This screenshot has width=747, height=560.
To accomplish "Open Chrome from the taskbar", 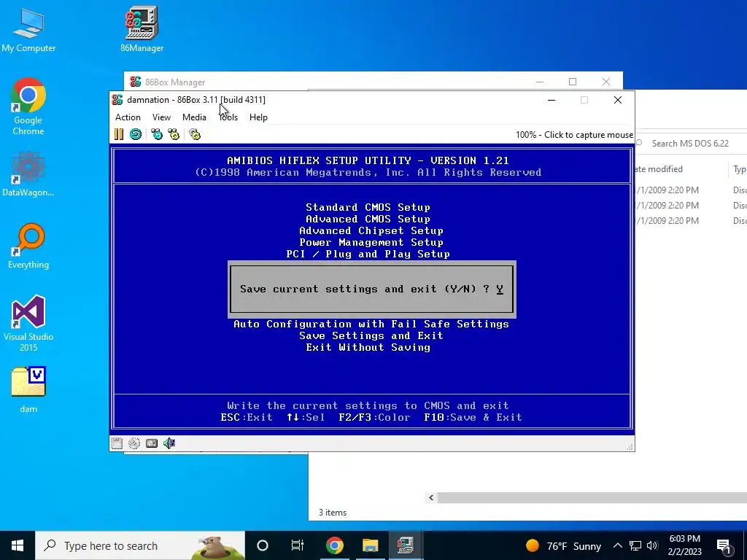I will pyautogui.click(x=334, y=545).
